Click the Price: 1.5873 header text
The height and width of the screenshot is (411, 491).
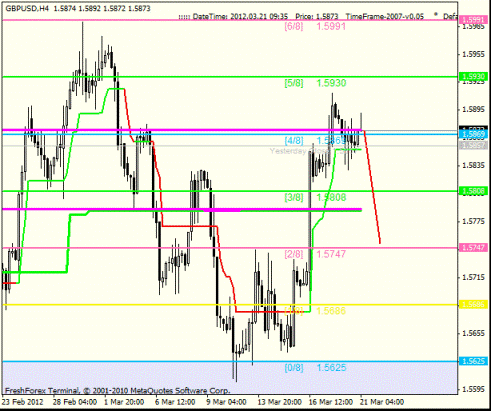(317, 16)
